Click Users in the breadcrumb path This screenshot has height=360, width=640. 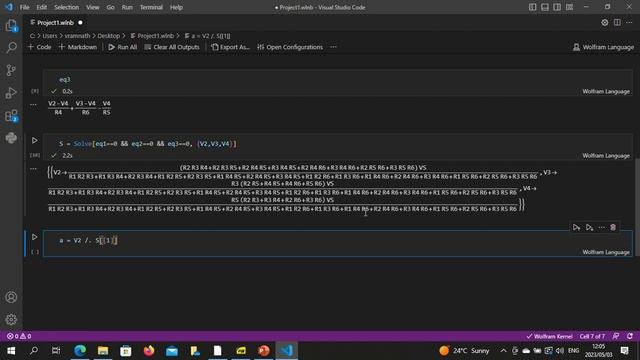(50, 36)
